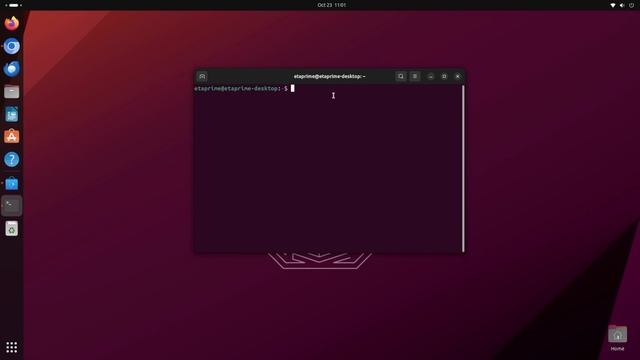
Task: Launch Chromium browser from the dock
Action: point(11,46)
